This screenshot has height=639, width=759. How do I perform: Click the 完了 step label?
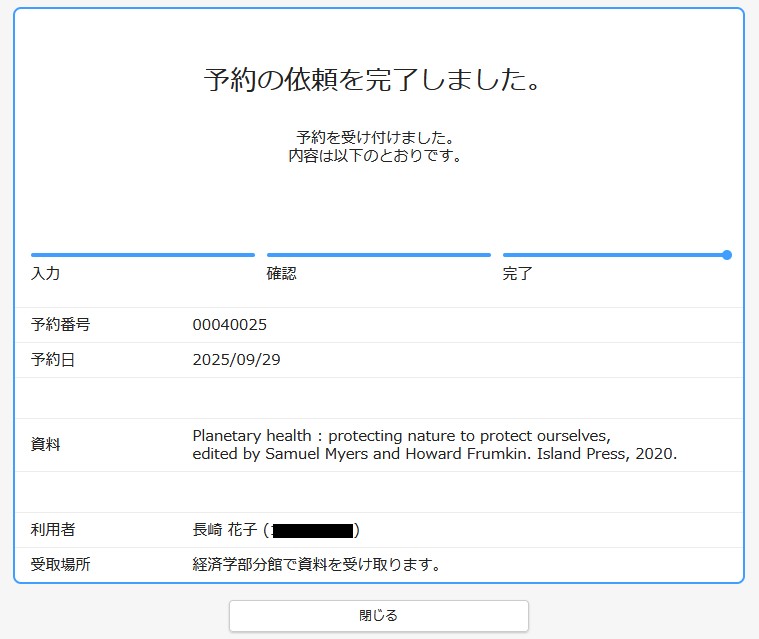pos(518,274)
